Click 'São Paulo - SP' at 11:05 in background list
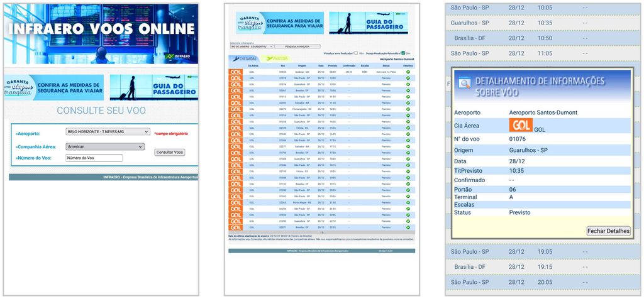Image resolution: width=644 pixels, height=299 pixels. pyautogui.click(x=470, y=53)
